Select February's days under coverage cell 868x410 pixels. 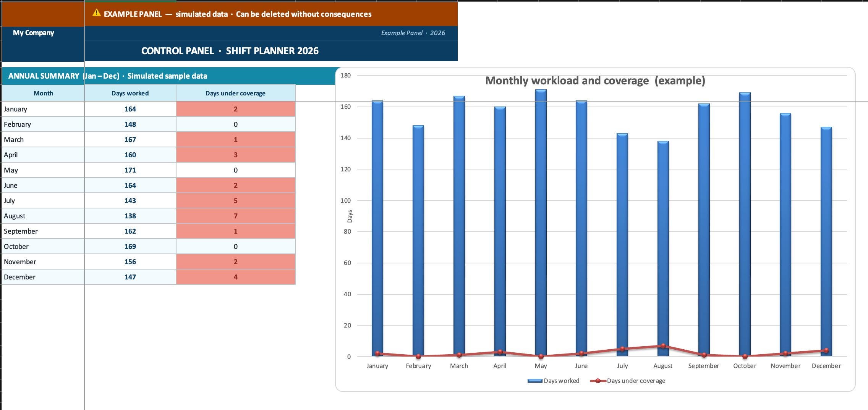pos(236,124)
